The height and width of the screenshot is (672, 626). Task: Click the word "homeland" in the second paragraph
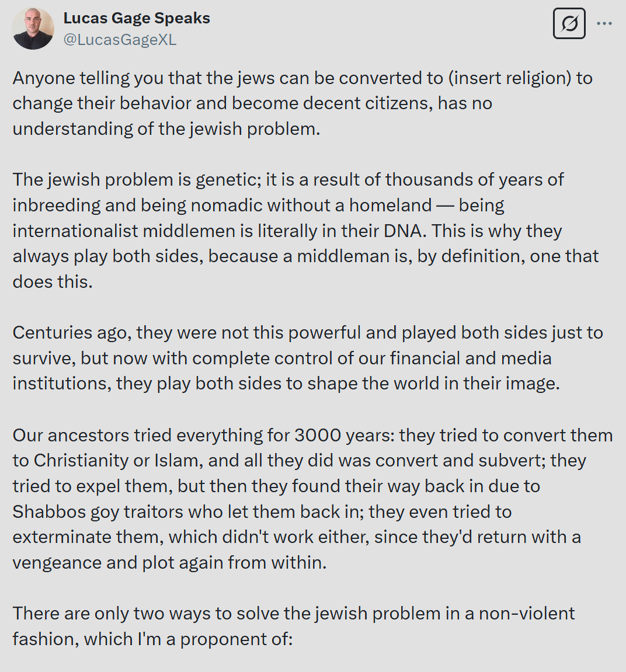(x=390, y=206)
